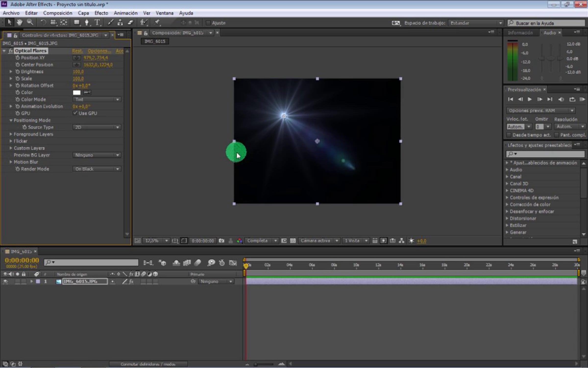Open the Color Mode Tint dropdown

(97, 99)
